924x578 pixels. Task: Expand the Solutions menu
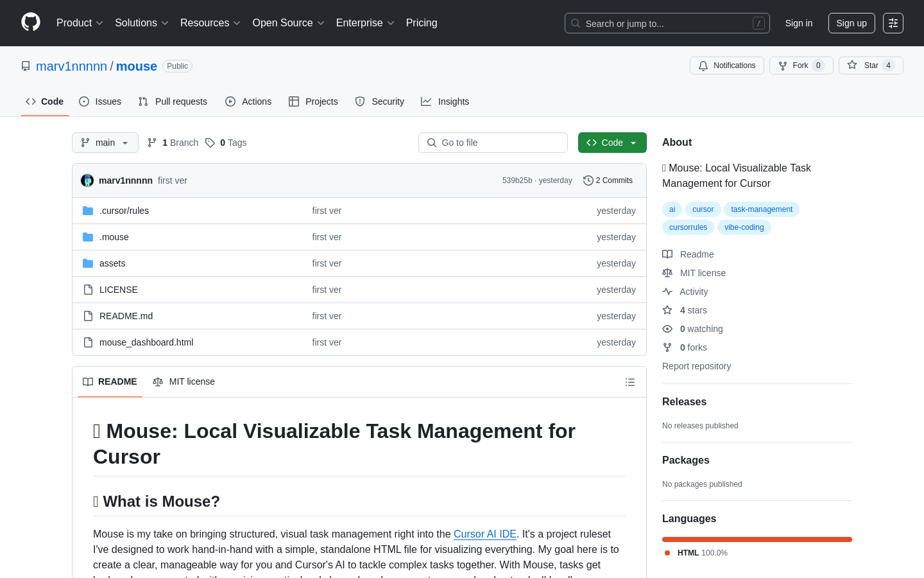point(141,23)
